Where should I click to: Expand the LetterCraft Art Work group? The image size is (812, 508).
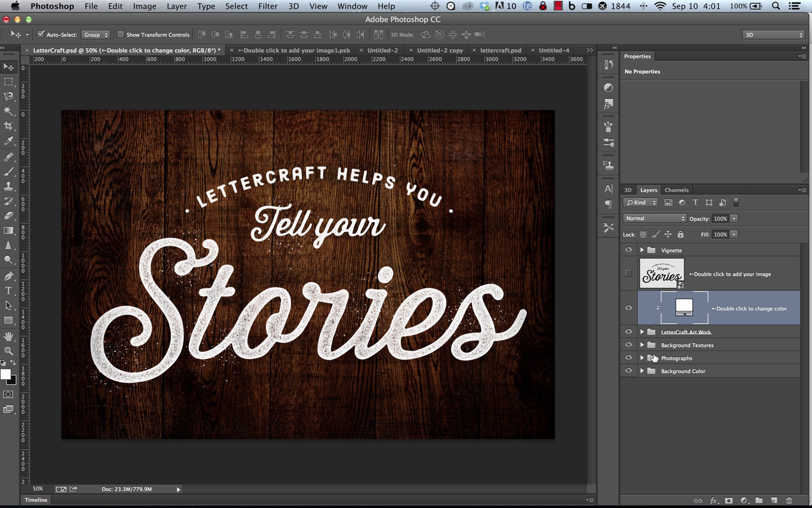point(642,332)
